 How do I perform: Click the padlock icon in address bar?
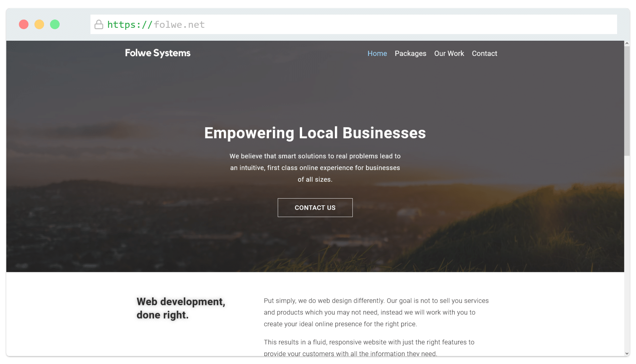click(99, 24)
